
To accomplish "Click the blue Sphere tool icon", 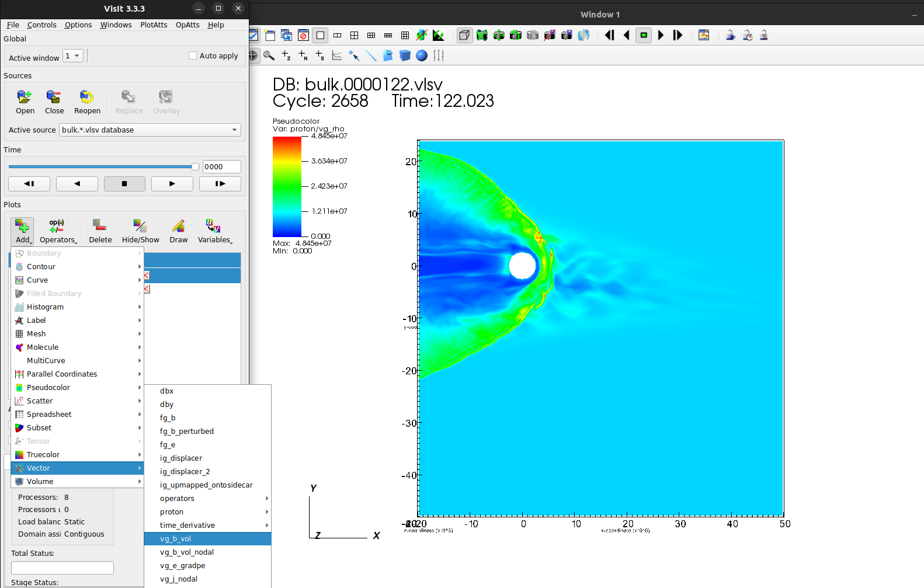I will click(422, 55).
